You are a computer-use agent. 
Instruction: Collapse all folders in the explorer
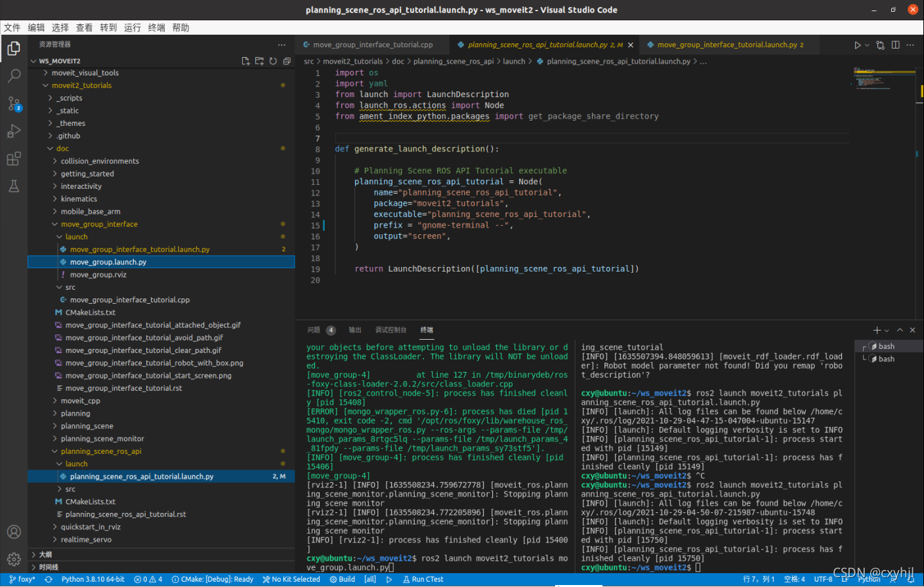[287, 61]
